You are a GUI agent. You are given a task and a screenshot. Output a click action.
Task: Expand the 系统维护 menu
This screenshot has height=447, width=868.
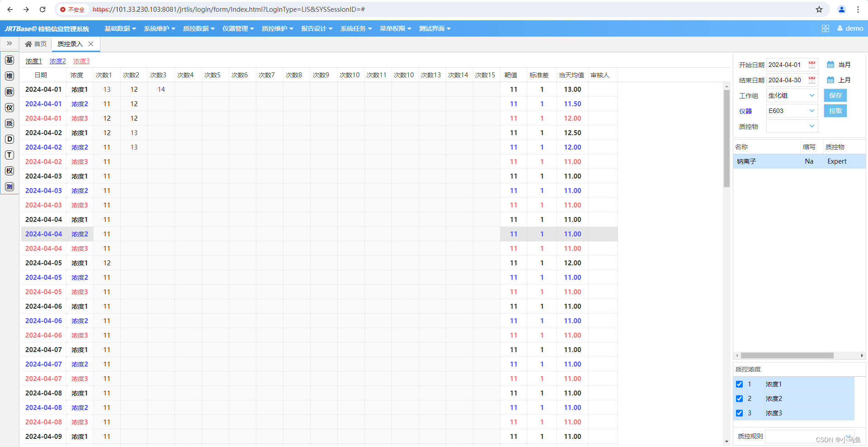[160, 28]
